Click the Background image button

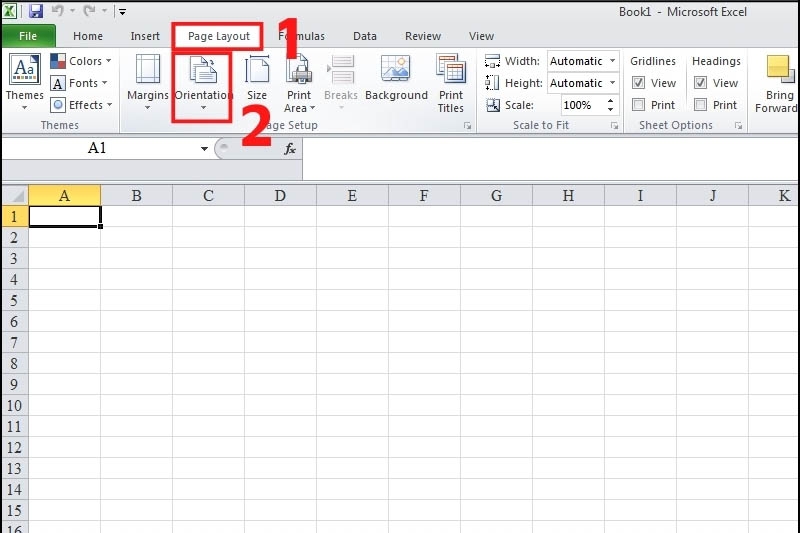click(x=396, y=79)
